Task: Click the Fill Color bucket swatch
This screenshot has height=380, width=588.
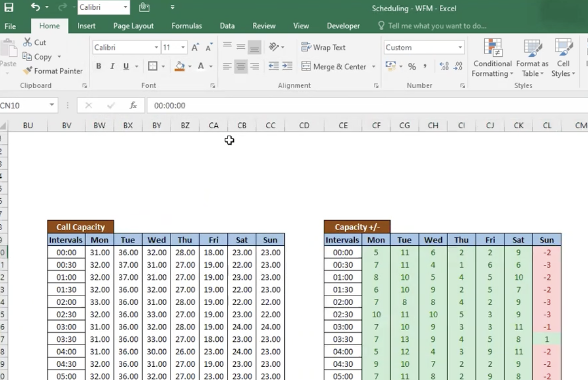Action: click(180, 66)
